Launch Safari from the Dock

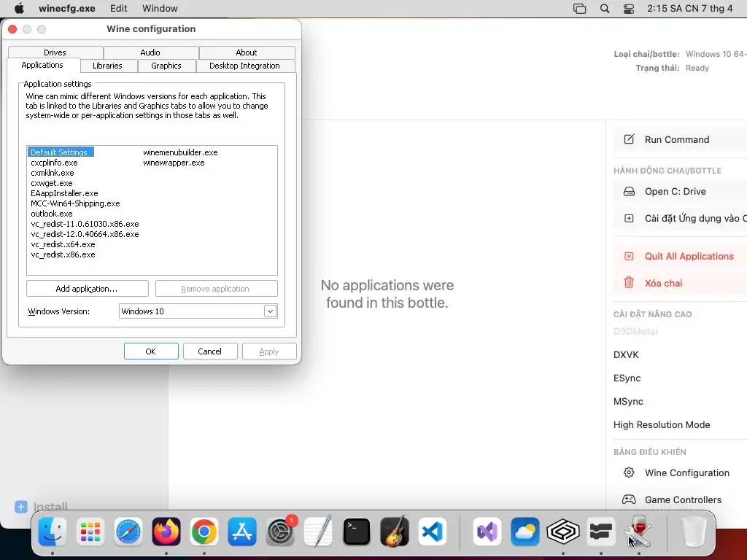(128, 532)
